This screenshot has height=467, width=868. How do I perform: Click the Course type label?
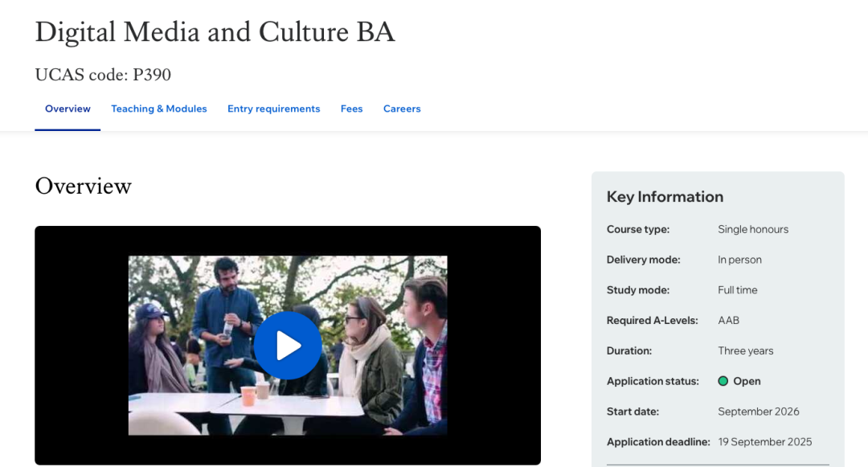[x=637, y=229]
